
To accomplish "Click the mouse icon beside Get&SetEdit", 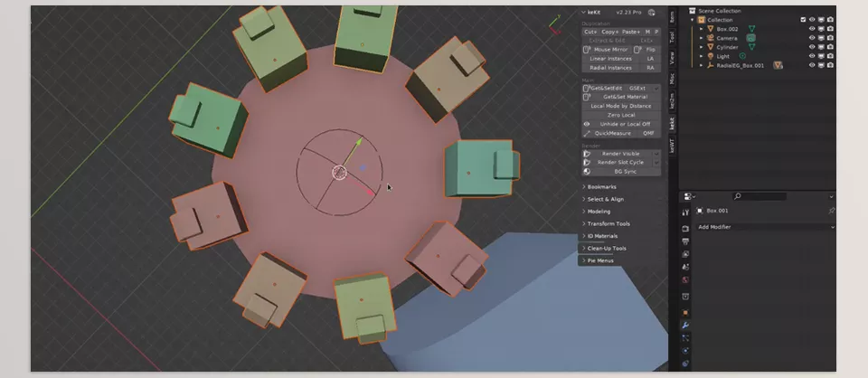I will tap(586, 88).
